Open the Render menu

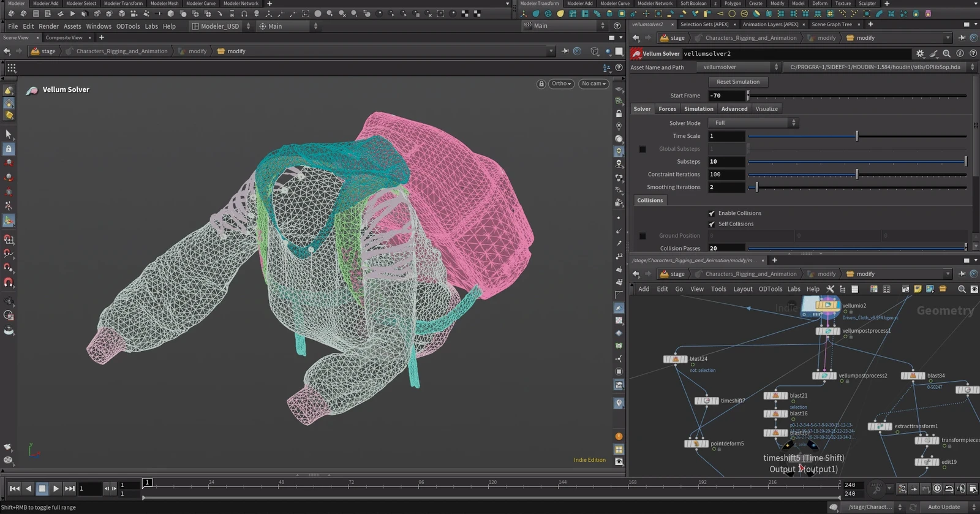49,26
